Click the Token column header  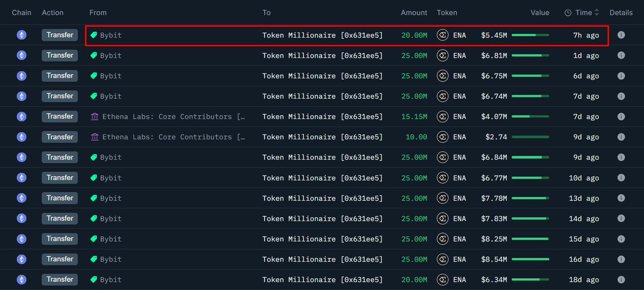click(447, 12)
